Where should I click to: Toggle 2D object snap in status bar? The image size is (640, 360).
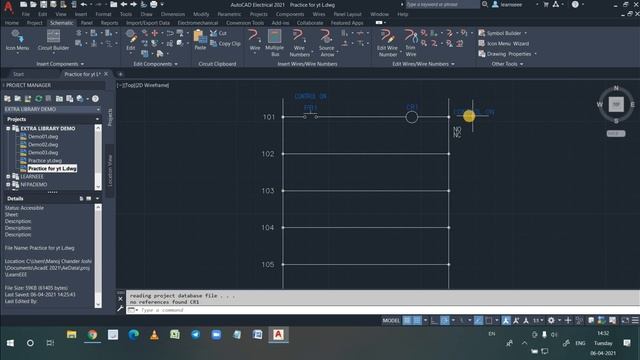tap(489, 321)
